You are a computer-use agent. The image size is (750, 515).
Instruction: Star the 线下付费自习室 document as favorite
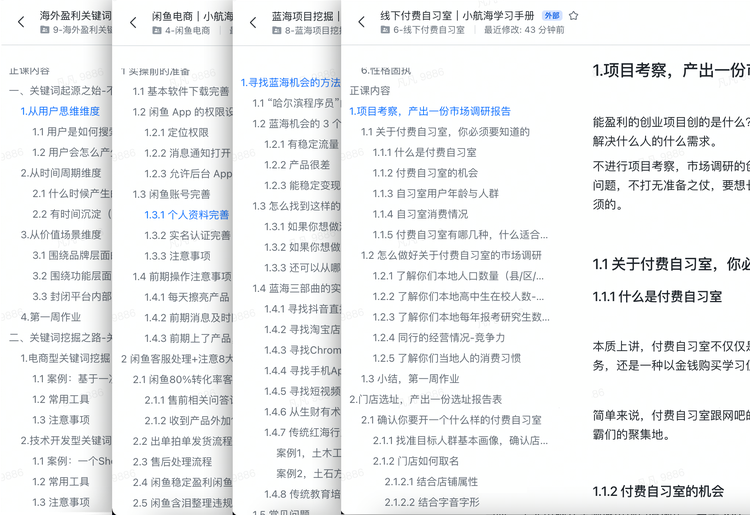574,16
